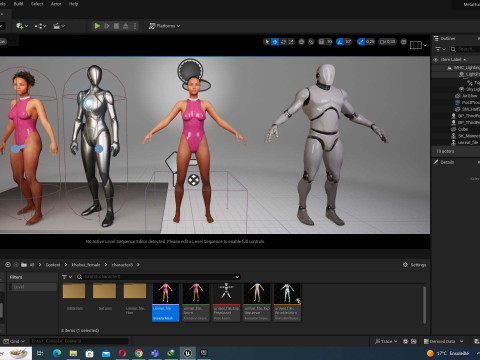Activate the Rotate tool in the viewport toolbar
Screen dimensions: 480x360
coord(283,42)
